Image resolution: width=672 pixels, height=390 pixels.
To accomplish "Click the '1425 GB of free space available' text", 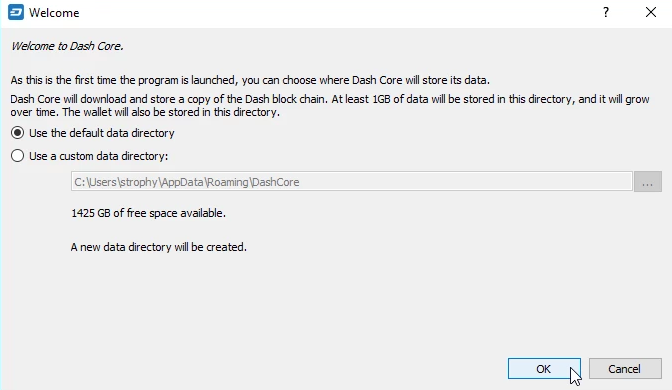I will pyautogui.click(x=148, y=213).
